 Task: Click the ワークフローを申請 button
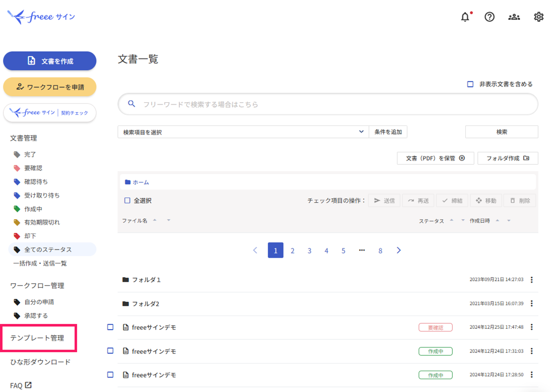(x=50, y=87)
